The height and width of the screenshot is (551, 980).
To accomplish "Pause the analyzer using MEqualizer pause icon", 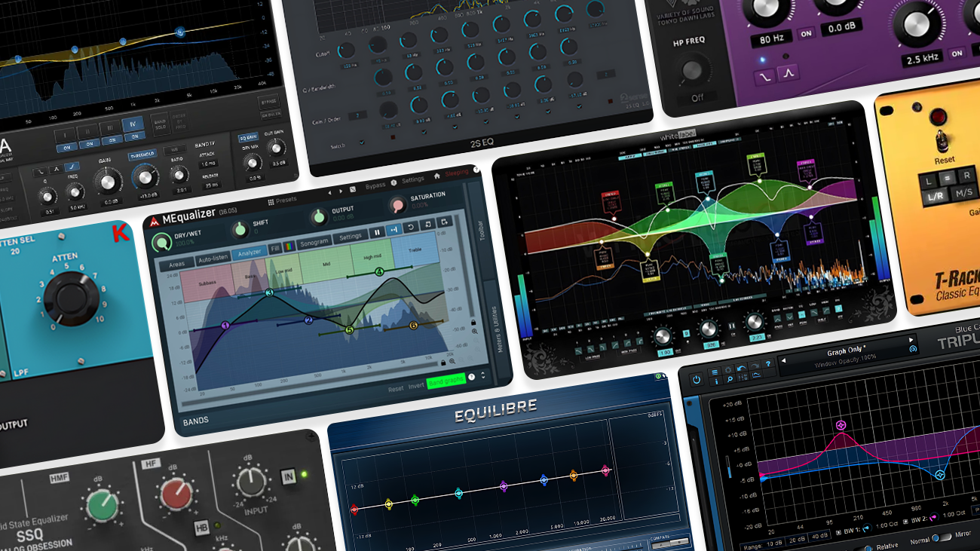I will point(378,233).
